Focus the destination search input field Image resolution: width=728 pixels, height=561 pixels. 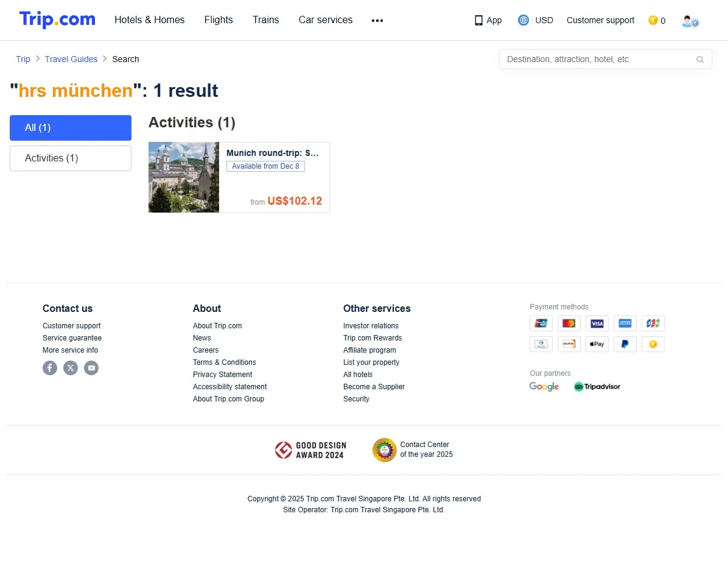point(605,60)
